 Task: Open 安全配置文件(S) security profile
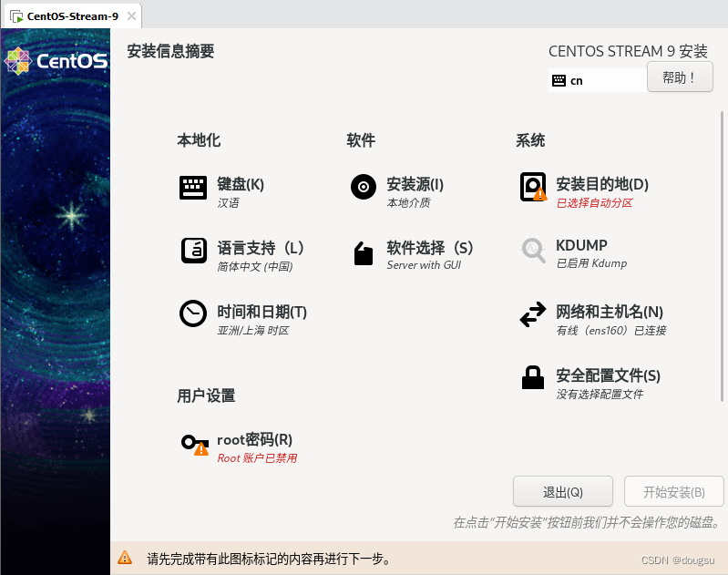tap(609, 375)
